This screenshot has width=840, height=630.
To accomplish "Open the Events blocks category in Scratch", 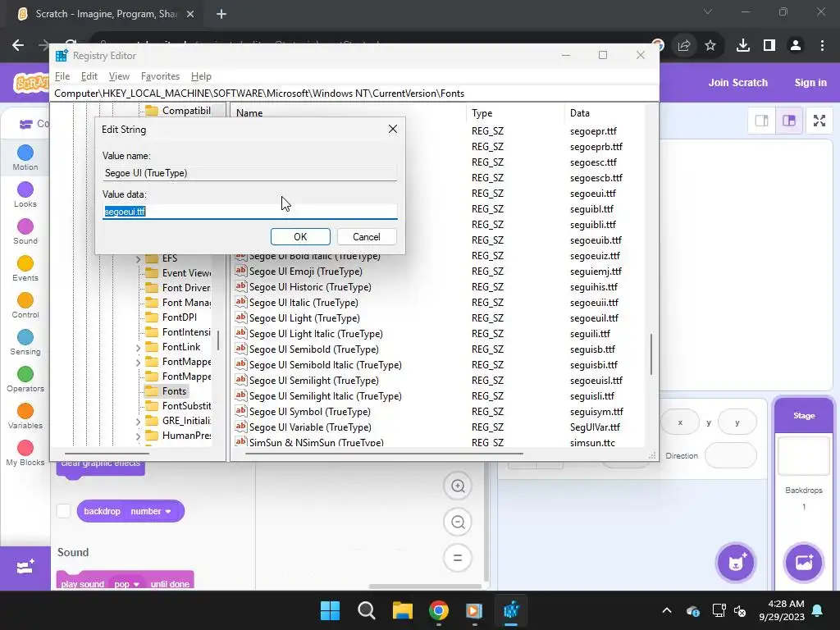I will [x=25, y=268].
